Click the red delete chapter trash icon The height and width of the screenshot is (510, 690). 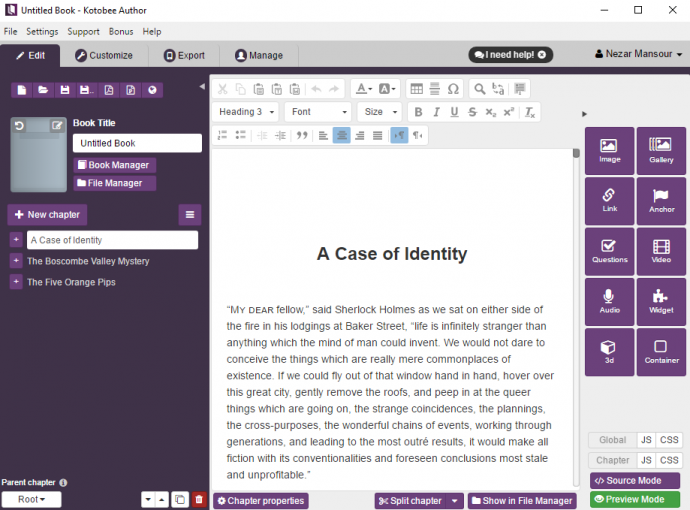coord(199,499)
